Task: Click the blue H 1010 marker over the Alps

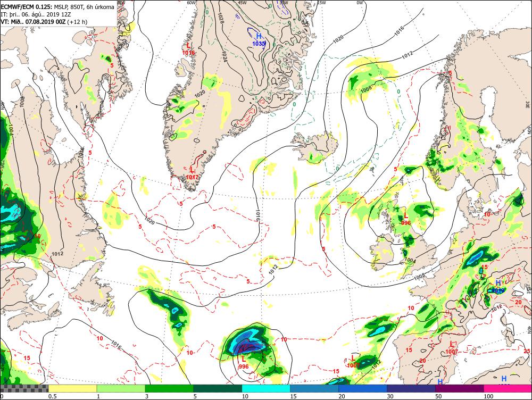Action: (498, 287)
